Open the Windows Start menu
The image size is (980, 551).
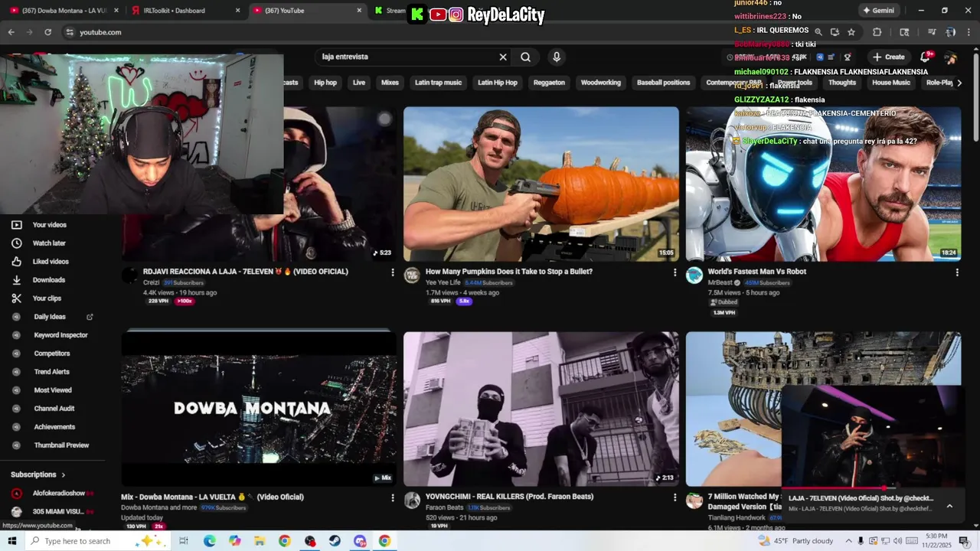[x=11, y=541]
